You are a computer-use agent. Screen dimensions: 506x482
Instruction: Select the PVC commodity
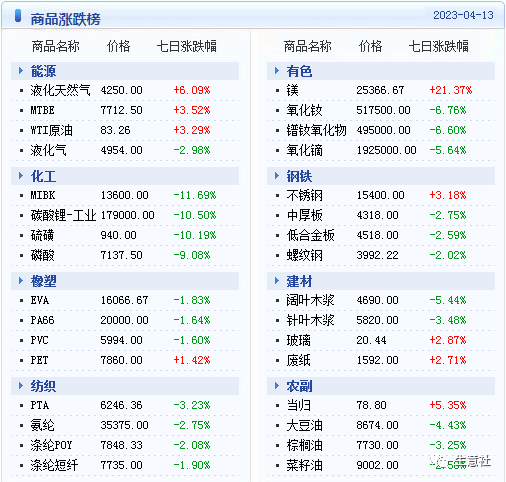point(39,340)
